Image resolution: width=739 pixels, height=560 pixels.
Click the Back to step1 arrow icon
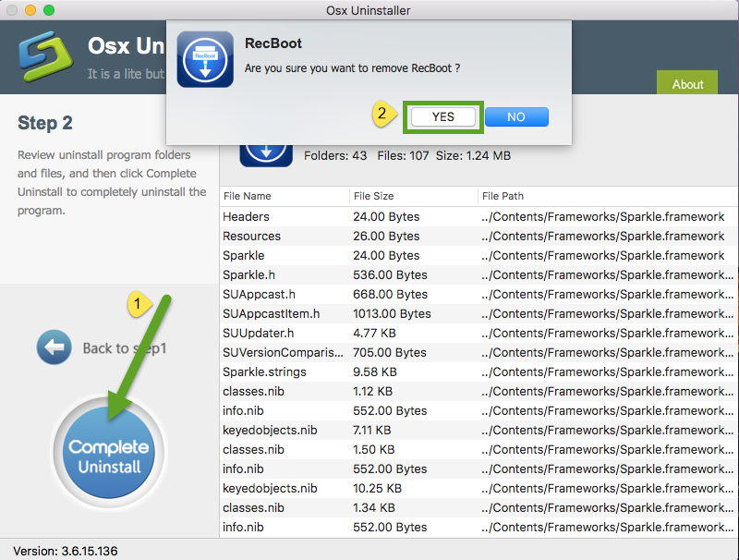pyautogui.click(x=54, y=347)
